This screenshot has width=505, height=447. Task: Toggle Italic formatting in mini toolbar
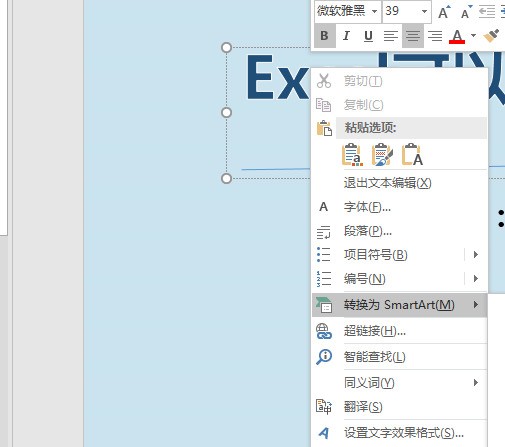(346, 36)
